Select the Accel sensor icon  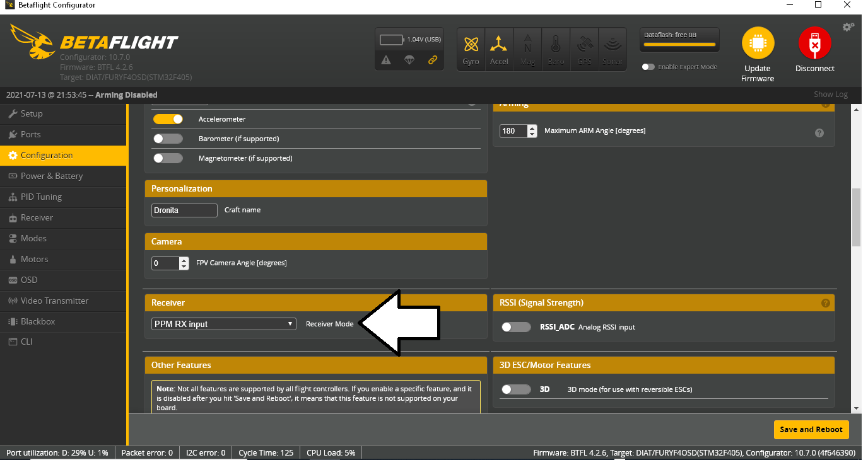(x=499, y=49)
